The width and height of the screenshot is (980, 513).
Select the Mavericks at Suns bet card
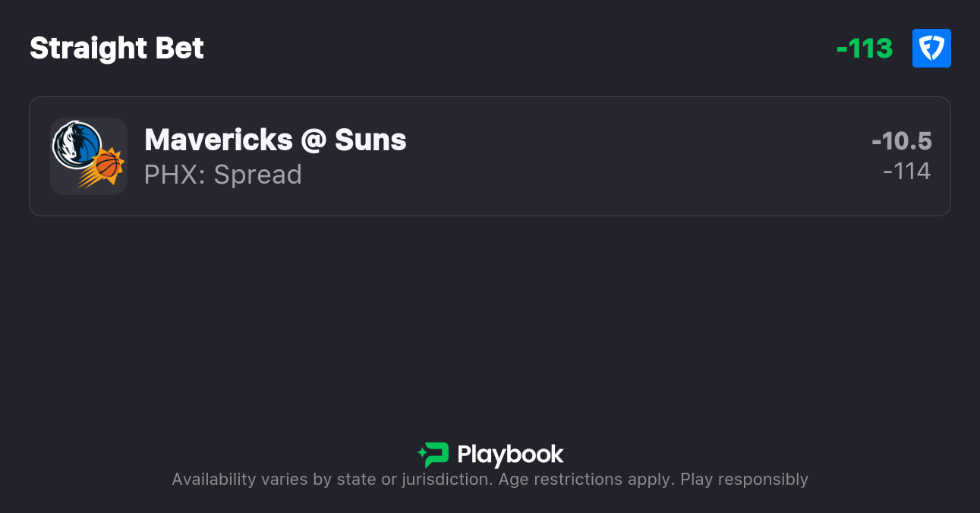[490, 156]
